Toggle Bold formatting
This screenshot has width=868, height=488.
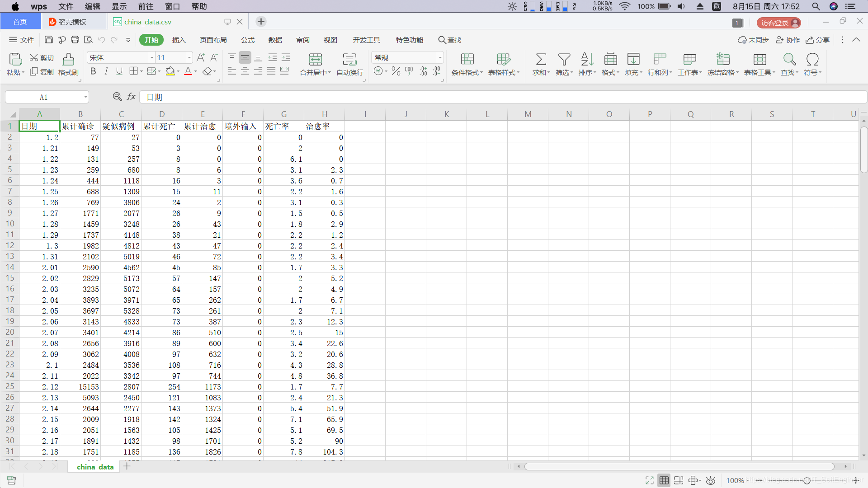click(93, 71)
